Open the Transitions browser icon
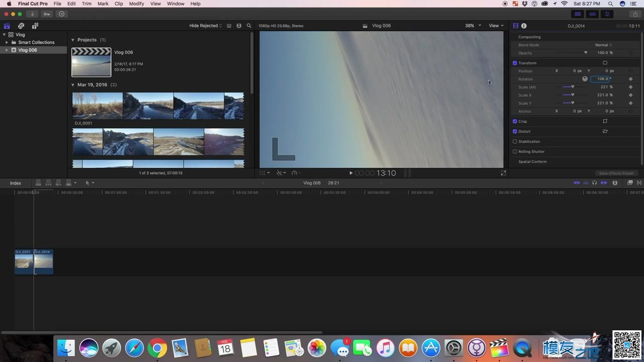Viewport: 644px width, 362px height. pos(639,183)
